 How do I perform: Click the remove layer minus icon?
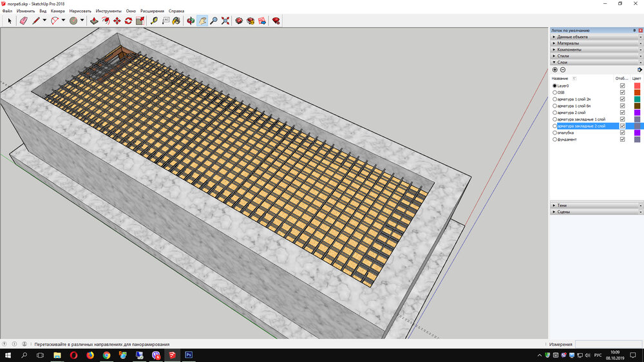[563, 70]
